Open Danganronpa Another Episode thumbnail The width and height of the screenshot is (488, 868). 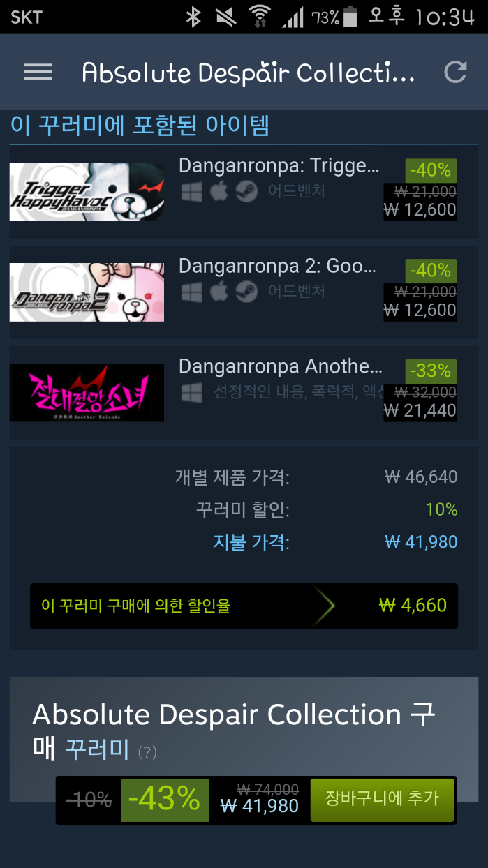click(87, 393)
